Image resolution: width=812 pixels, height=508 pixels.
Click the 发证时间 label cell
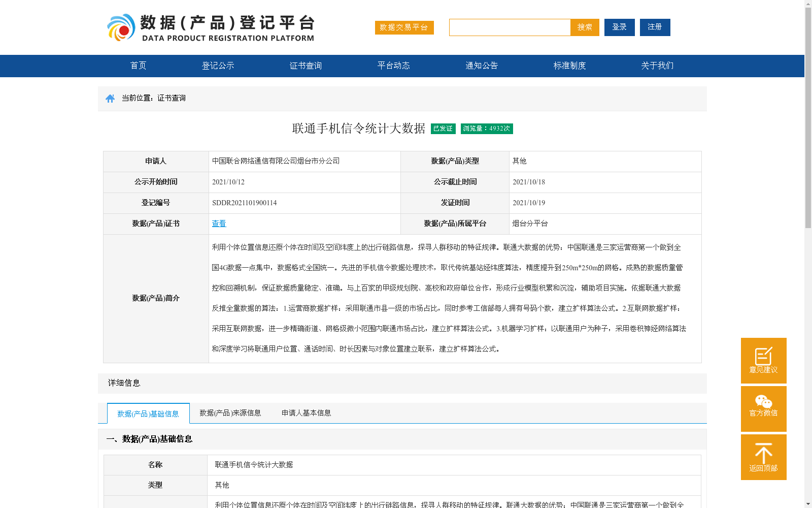pos(455,203)
